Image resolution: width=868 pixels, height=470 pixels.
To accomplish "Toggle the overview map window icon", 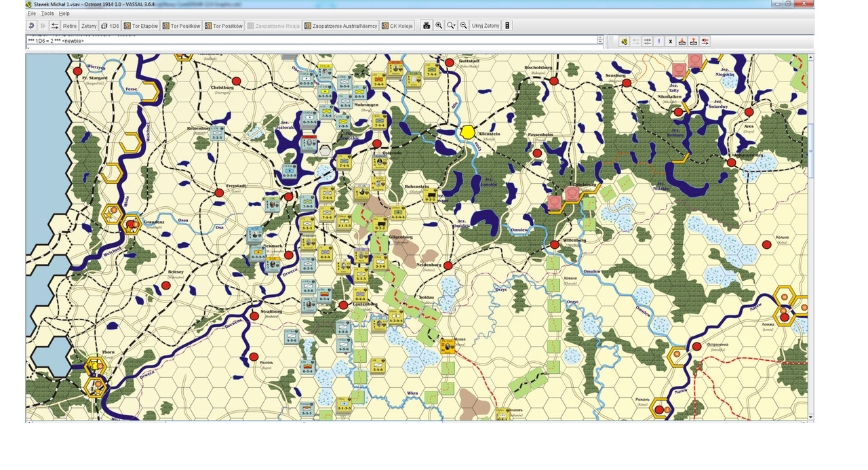I will 507,26.
